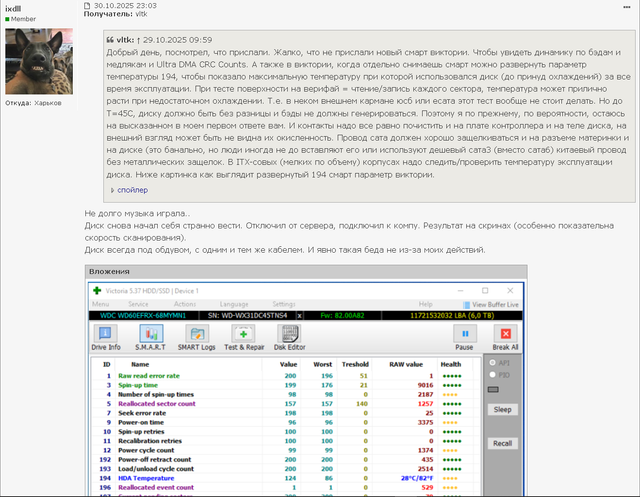Click the Spin-up retries row
This screenshot has width=640, height=497.
286,432
